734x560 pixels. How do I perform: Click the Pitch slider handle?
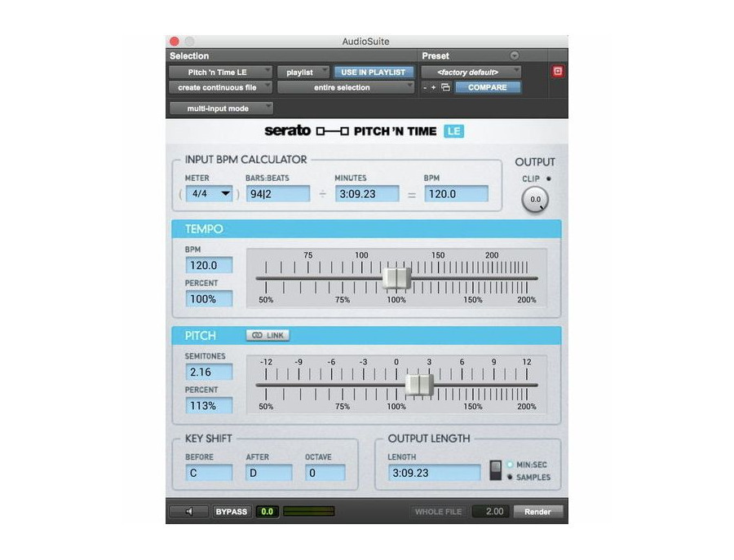419,385
